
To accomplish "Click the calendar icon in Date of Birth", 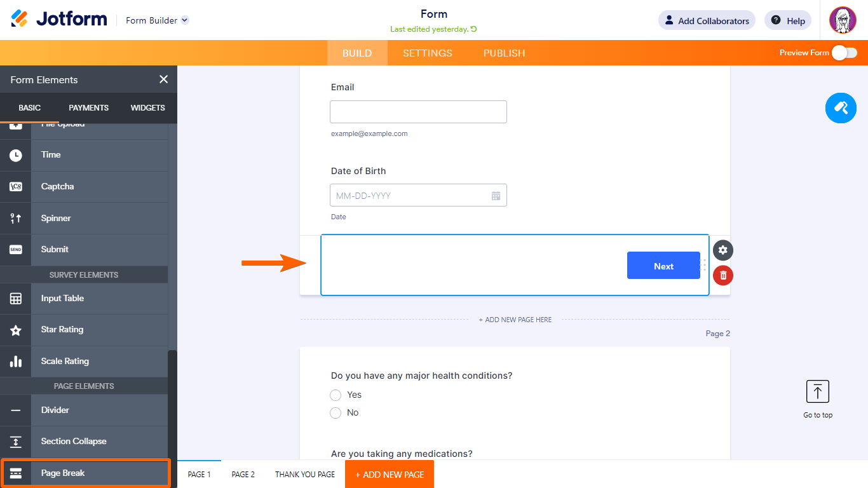I will pyautogui.click(x=496, y=196).
